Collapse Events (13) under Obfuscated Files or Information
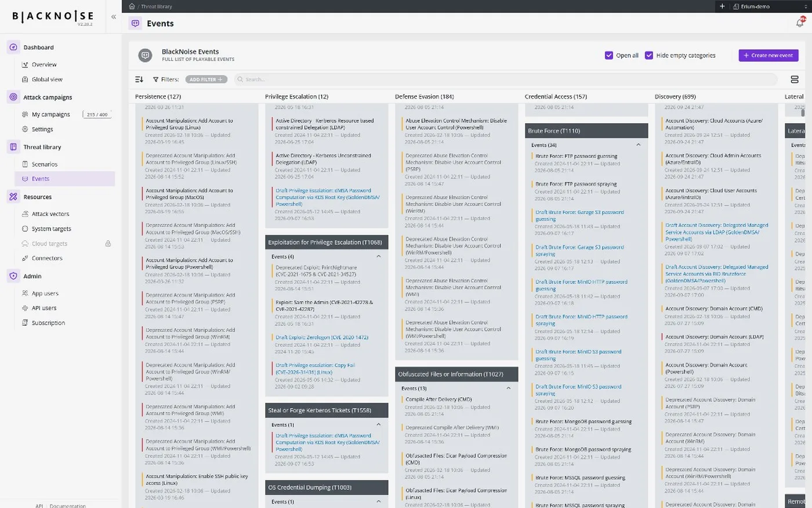This screenshot has height=508, width=812. tap(509, 388)
